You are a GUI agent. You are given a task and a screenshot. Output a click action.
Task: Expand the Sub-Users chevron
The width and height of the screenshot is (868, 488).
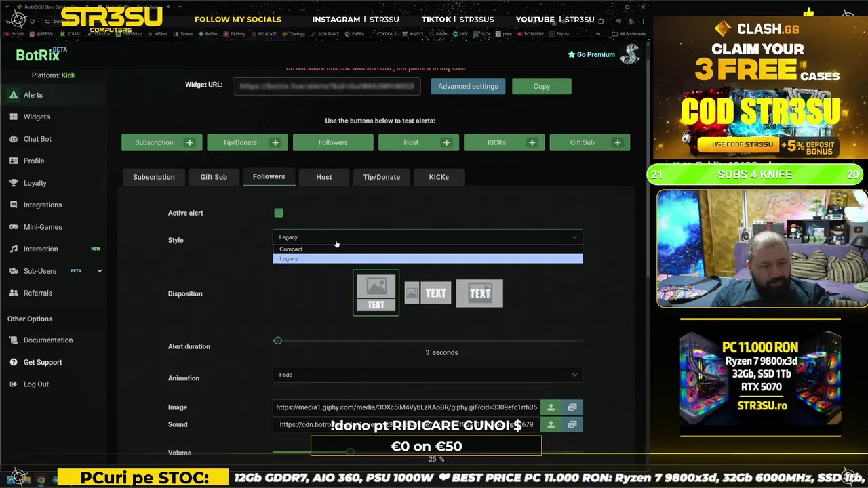coord(100,271)
